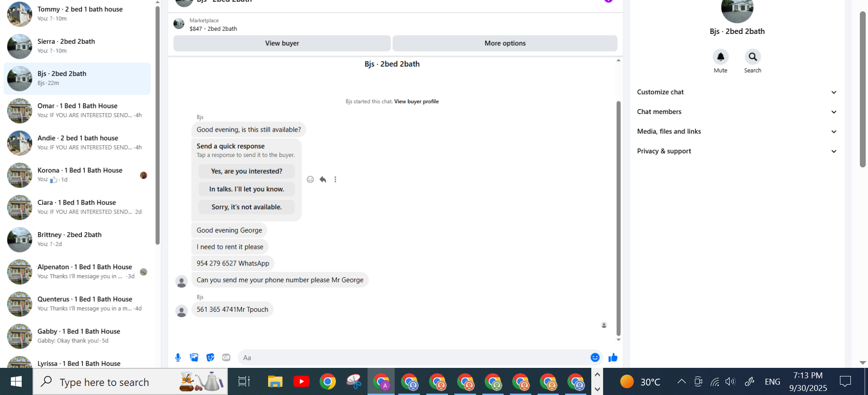Expand Chat members section
868x395 pixels.
737,112
